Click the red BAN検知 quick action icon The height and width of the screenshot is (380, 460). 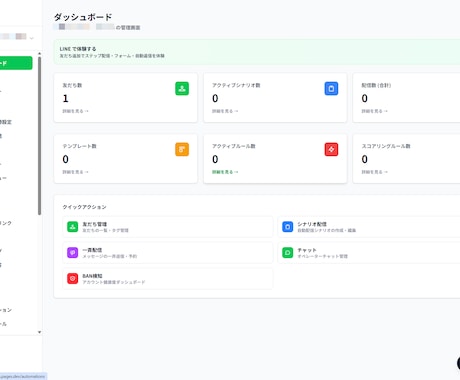(73, 278)
